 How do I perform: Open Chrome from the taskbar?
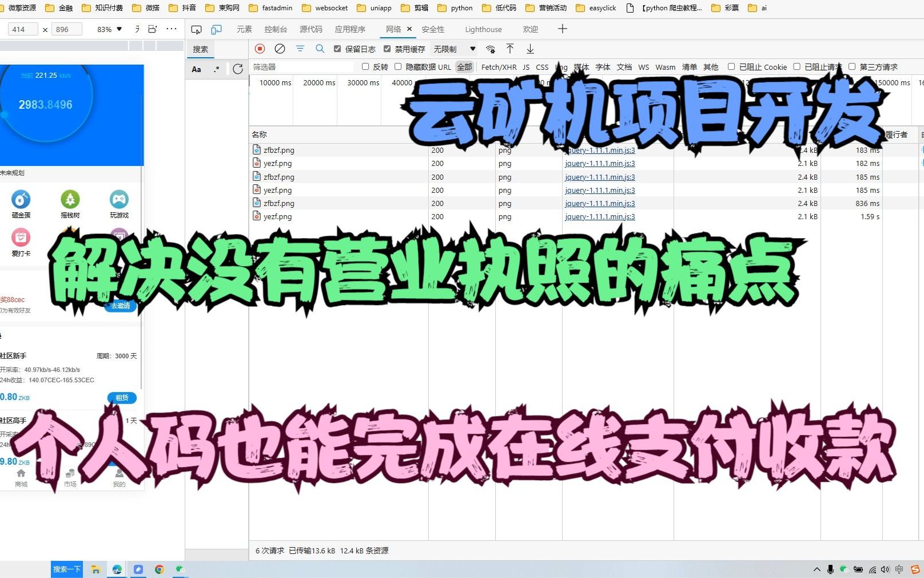160,569
